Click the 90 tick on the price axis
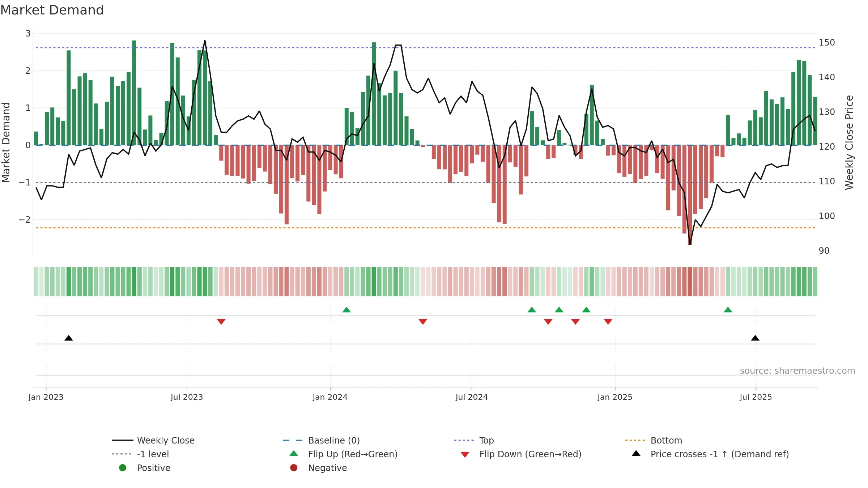Image resolution: width=868 pixels, height=488 pixels. pyautogui.click(x=824, y=251)
